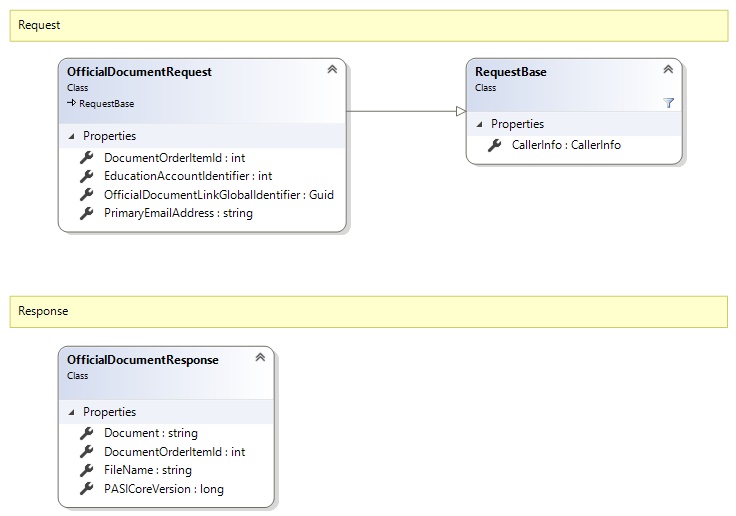Collapse the OfficialDocumentRequest class shape

[332, 70]
